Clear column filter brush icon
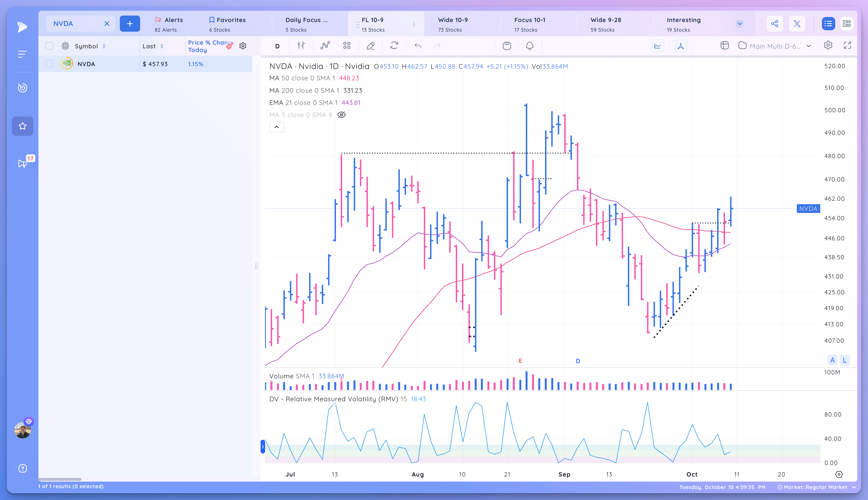Image resolution: width=868 pixels, height=500 pixels. 230,46
